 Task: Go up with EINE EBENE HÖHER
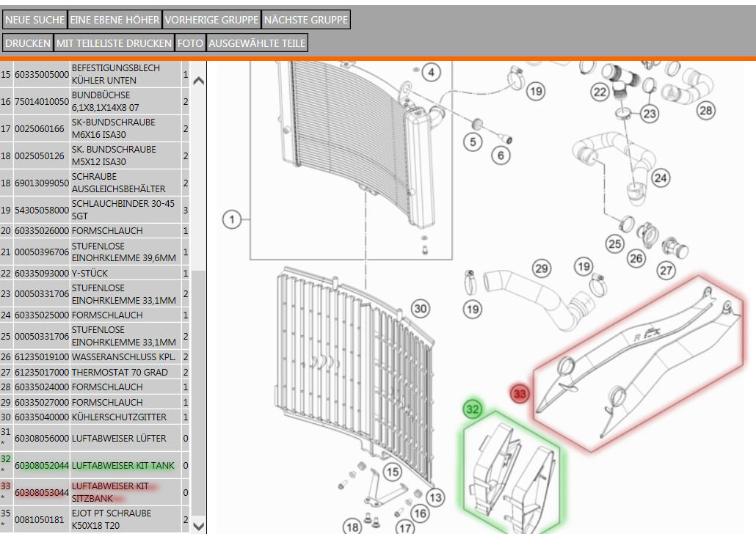click(x=115, y=20)
